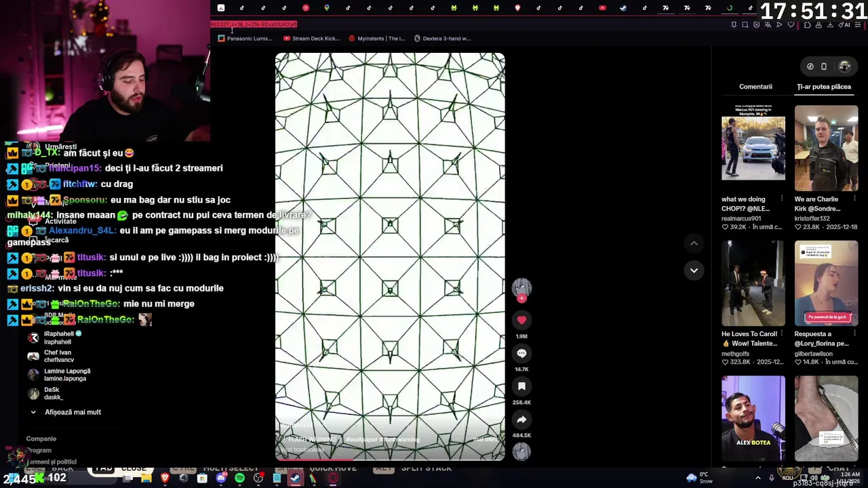Open the video comments via speech bubble icon
This screenshot has width=868, height=488.
click(x=521, y=353)
